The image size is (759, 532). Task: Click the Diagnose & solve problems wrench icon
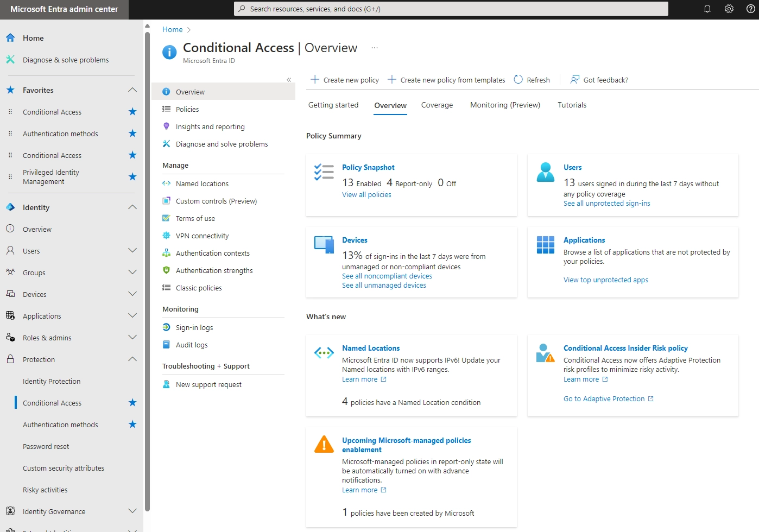pos(10,60)
